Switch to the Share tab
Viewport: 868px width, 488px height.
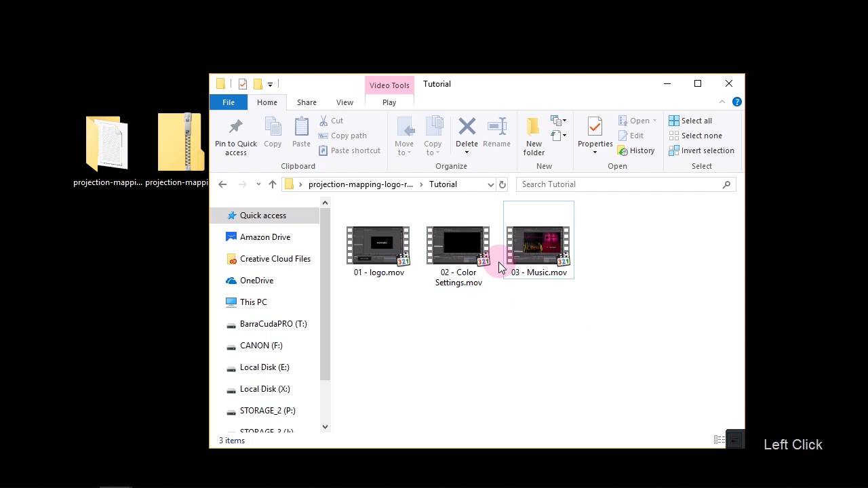coord(307,102)
